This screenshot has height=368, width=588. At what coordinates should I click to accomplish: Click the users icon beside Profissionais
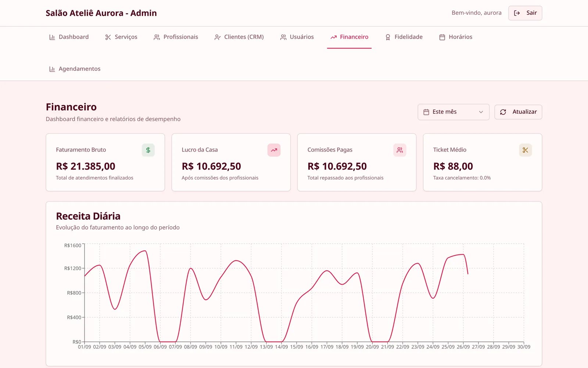(x=157, y=37)
